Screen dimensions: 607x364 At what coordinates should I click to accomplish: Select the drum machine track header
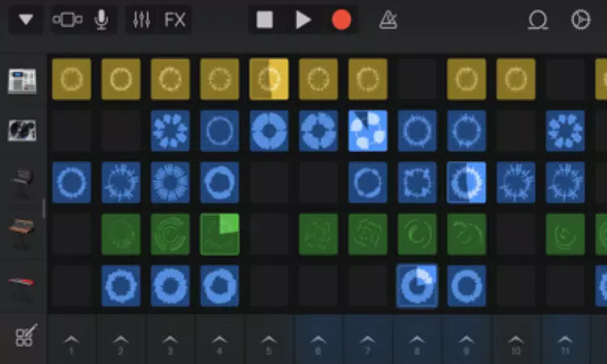pos(23,80)
